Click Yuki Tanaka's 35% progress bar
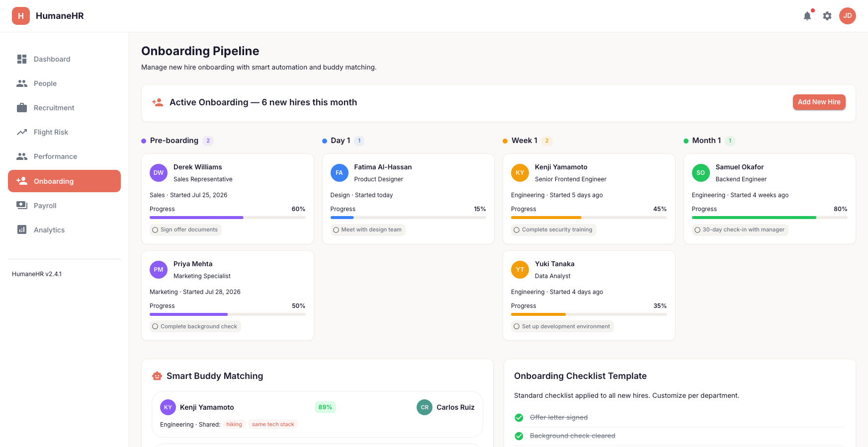Viewport: 868px width, 447px height. [589, 314]
